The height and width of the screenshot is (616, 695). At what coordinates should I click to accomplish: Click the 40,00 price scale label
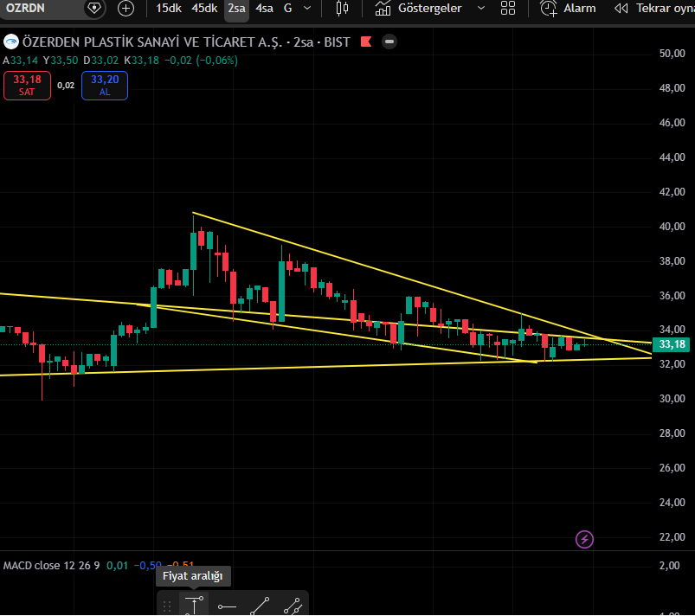click(x=672, y=227)
